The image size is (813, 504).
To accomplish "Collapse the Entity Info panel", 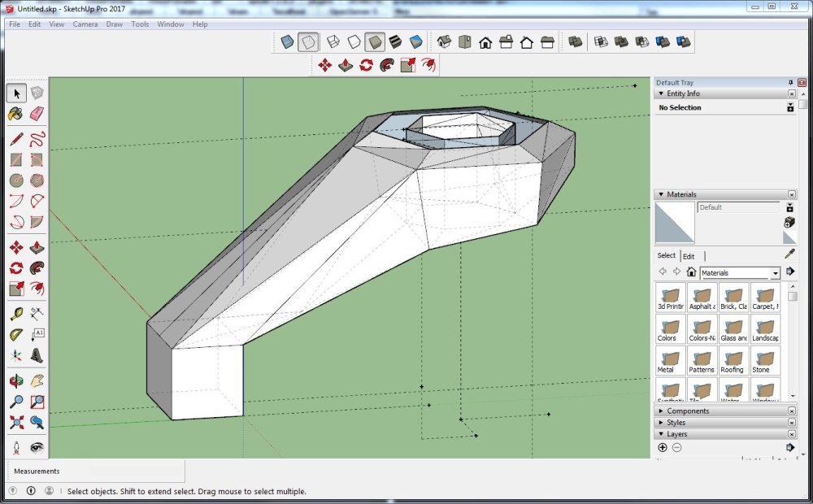I will (661, 93).
